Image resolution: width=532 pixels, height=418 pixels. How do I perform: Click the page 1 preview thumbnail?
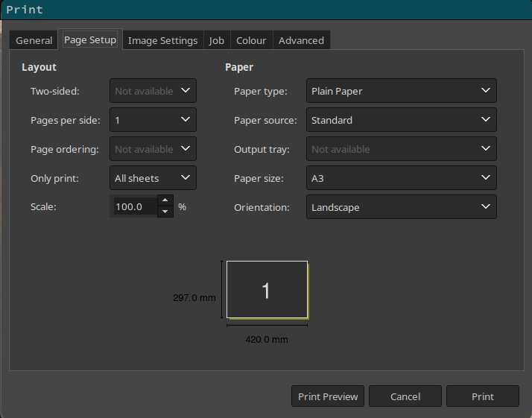(x=267, y=290)
